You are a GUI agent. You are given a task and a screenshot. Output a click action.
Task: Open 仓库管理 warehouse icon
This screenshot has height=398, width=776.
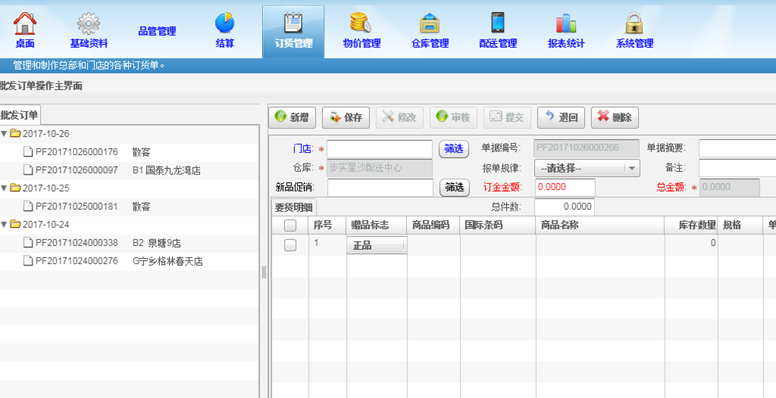430,23
